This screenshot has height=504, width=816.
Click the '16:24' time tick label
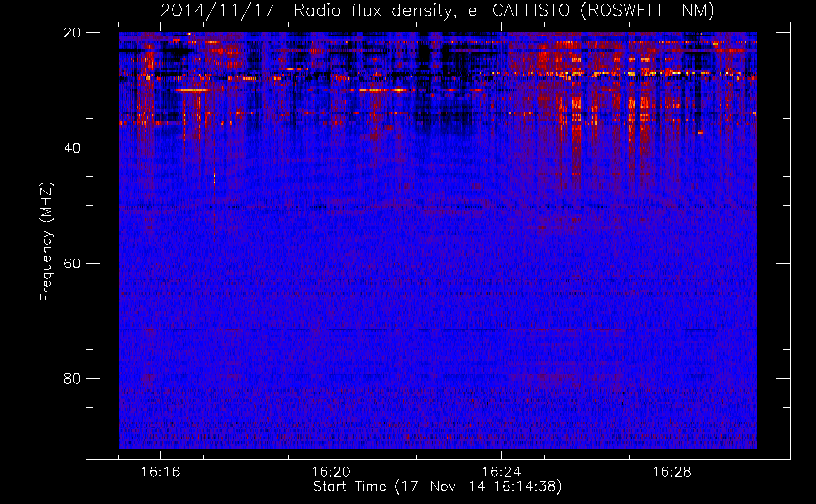[501, 472]
